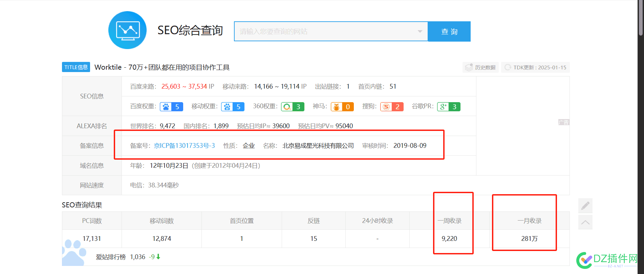Click the mobile traffic 14,166 ~ 19,114
This screenshot has width=644, height=274.
click(x=277, y=86)
